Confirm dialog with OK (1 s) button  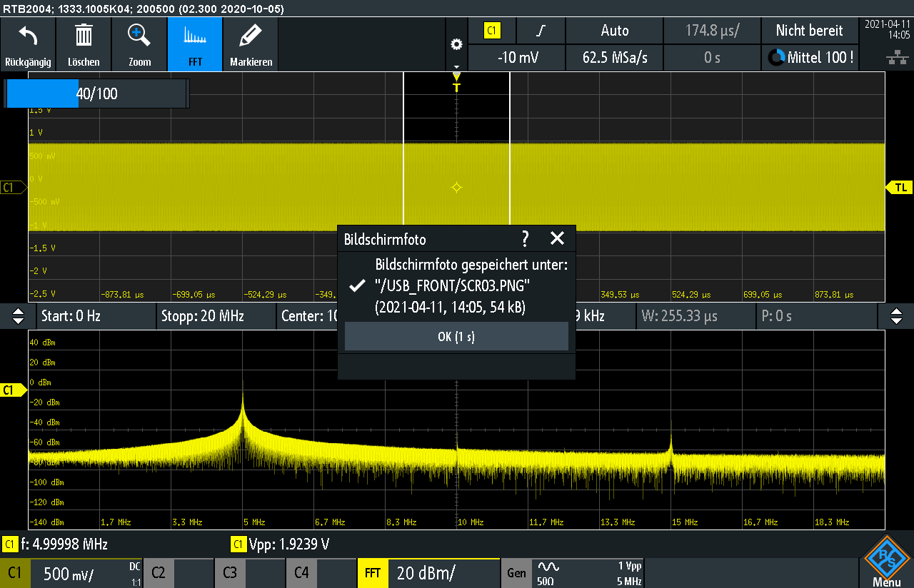point(456,337)
